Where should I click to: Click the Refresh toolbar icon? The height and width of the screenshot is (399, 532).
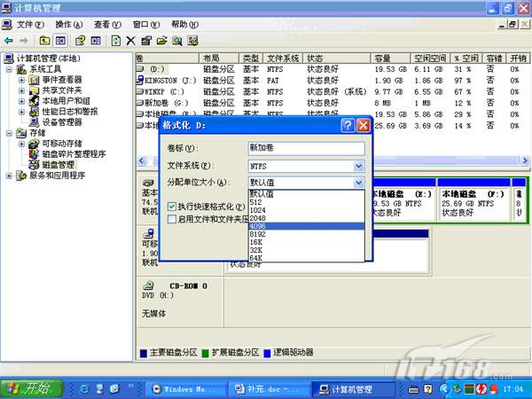(116, 40)
